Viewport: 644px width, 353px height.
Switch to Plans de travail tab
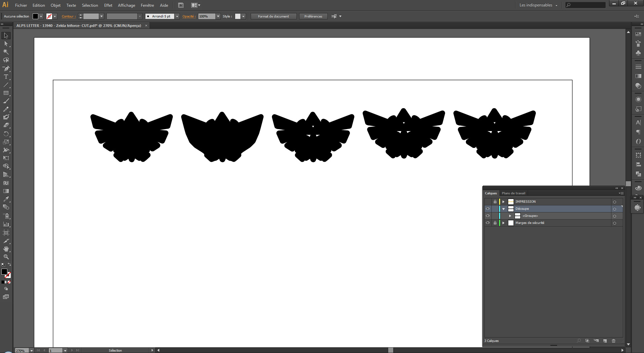513,193
